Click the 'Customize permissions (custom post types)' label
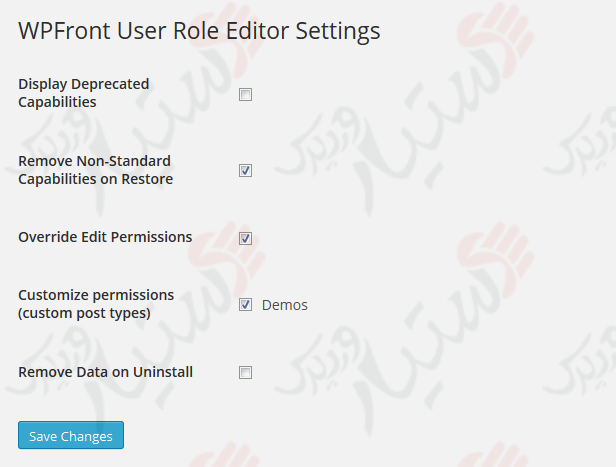 point(96,304)
